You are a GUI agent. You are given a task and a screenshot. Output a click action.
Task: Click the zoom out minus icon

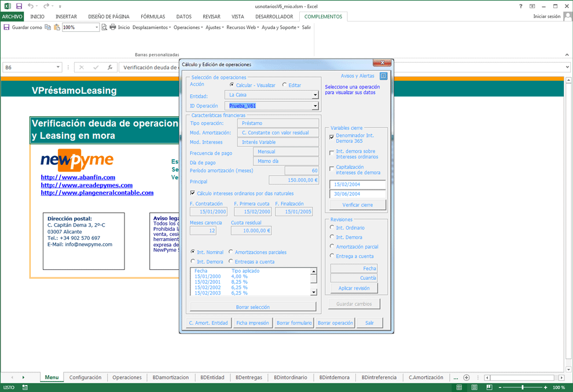tap(500, 387)
